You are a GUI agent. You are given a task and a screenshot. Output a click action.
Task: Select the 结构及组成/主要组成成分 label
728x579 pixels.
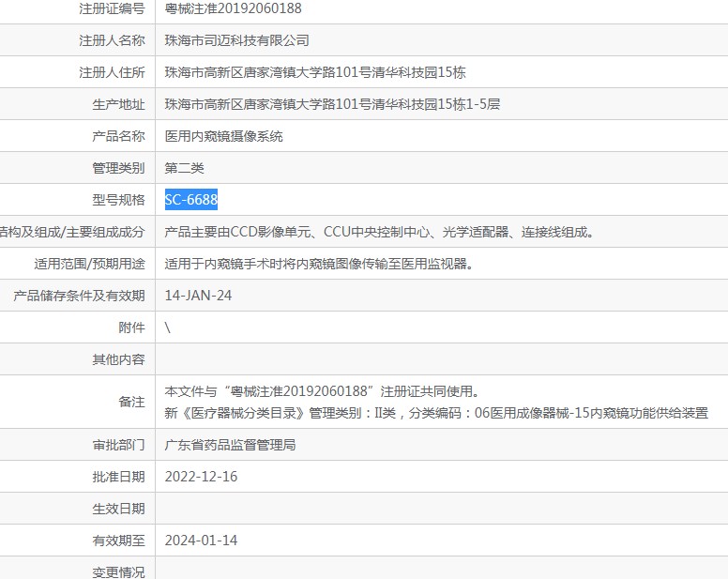tap(72, 232)
